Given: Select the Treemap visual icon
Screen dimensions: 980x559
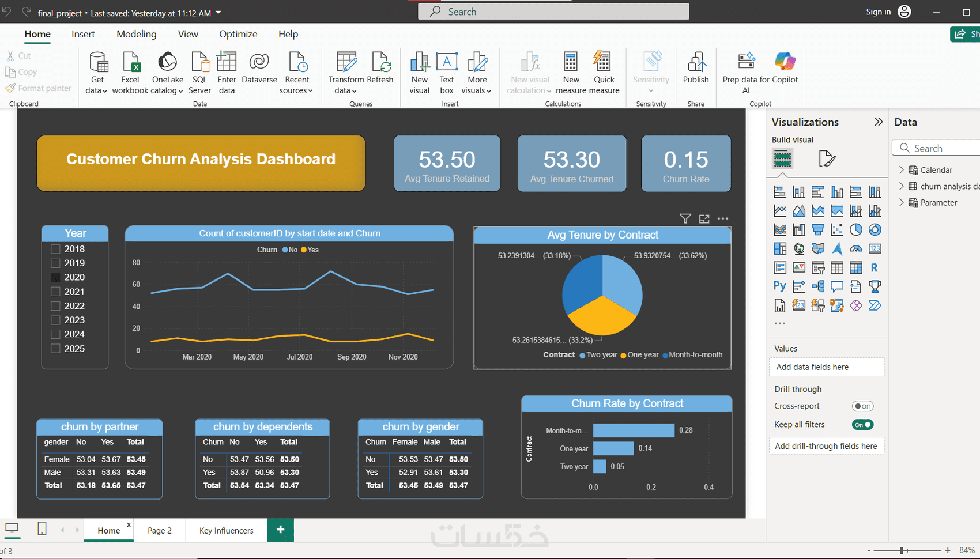Looking at the screenshot, I should pos(779,249).
